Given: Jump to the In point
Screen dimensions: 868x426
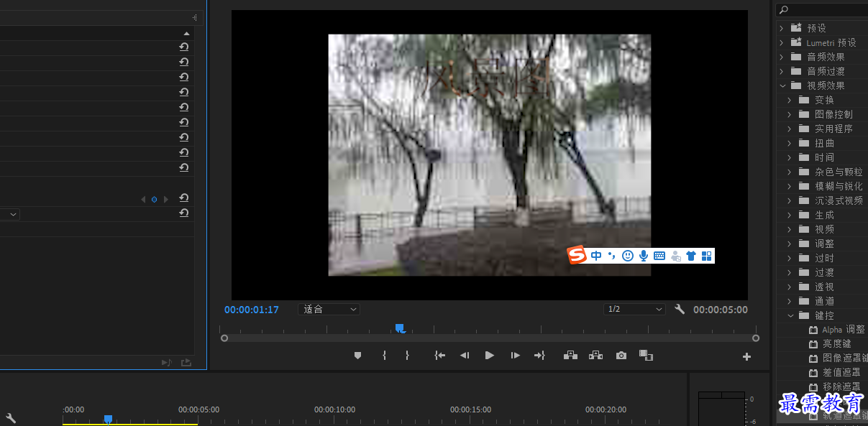Looking at the screenshot, I should [440, 356].
